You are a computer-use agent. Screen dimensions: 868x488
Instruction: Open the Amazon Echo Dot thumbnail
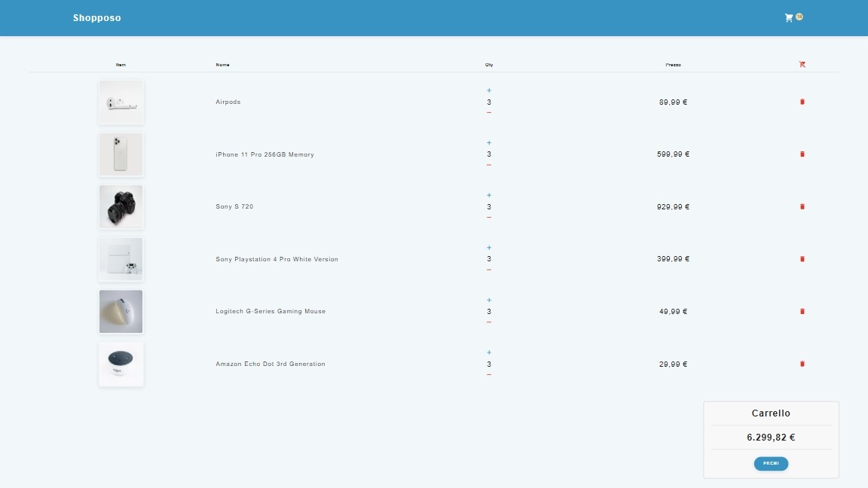[121, 364]
